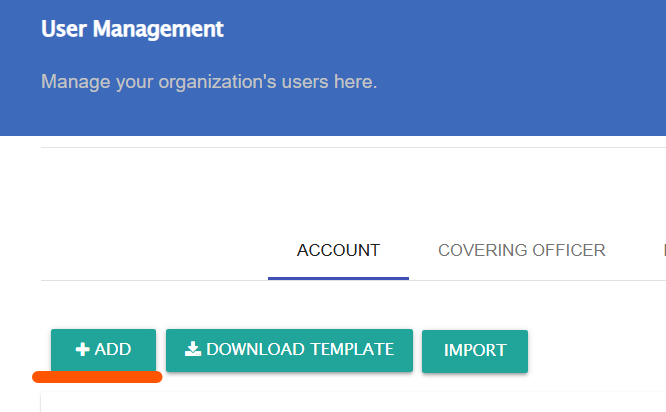Click the IMPORT button
The image size is (666, 412).
tap(475, 351)
